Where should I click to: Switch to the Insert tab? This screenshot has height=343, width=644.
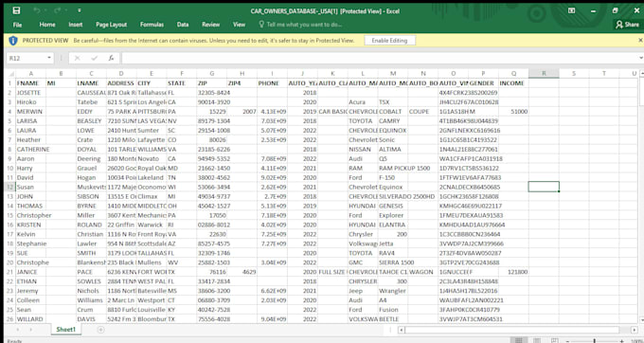[x=76, y=25]
